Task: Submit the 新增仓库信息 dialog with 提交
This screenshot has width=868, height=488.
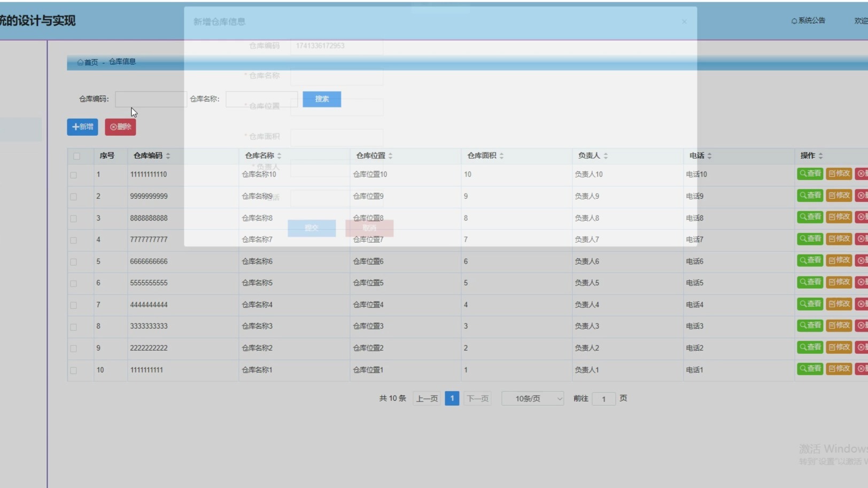Action: tap(312, 228)
